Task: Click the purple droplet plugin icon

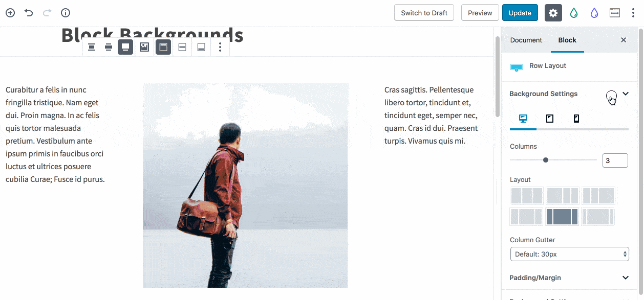Action: 594,13
